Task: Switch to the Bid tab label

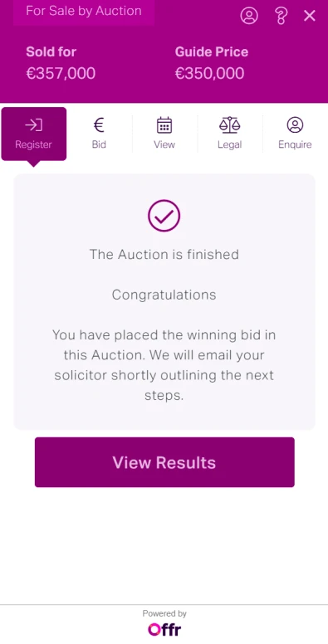Action: pyautogui.click(x=99, y=144)
